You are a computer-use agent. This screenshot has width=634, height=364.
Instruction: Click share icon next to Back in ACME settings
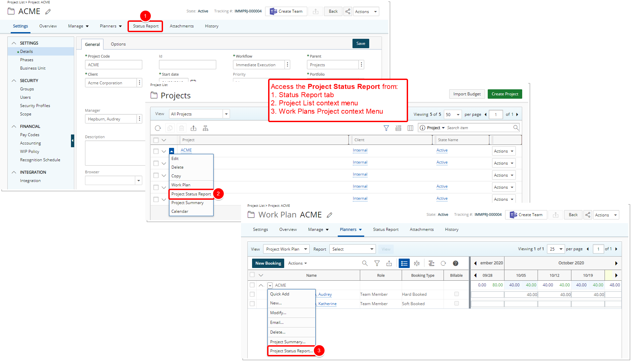(348, 11)
